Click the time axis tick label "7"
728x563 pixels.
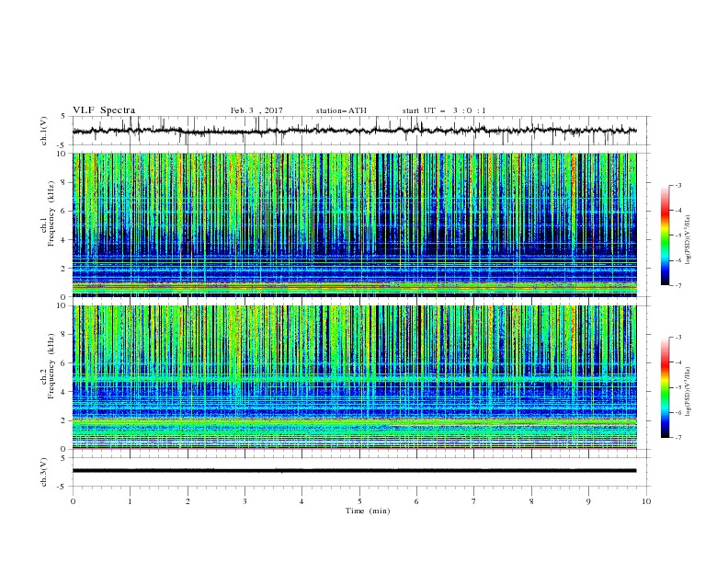pos(474,501)
